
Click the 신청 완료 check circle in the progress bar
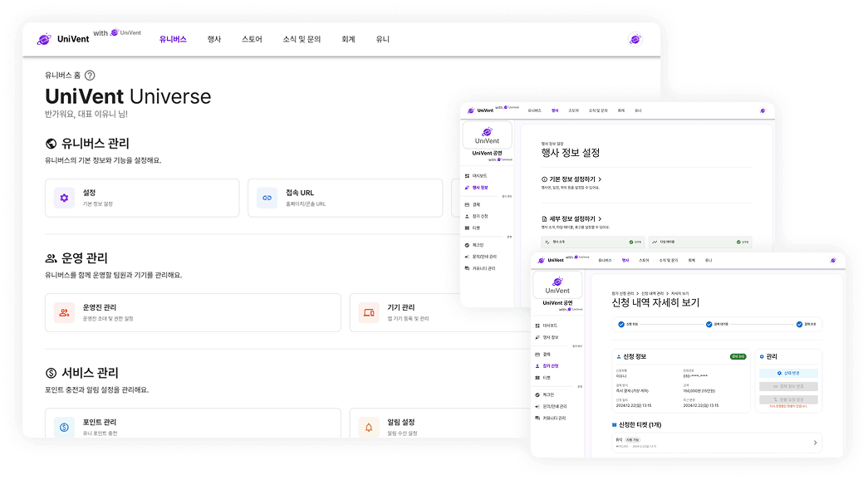pos(620,325)
